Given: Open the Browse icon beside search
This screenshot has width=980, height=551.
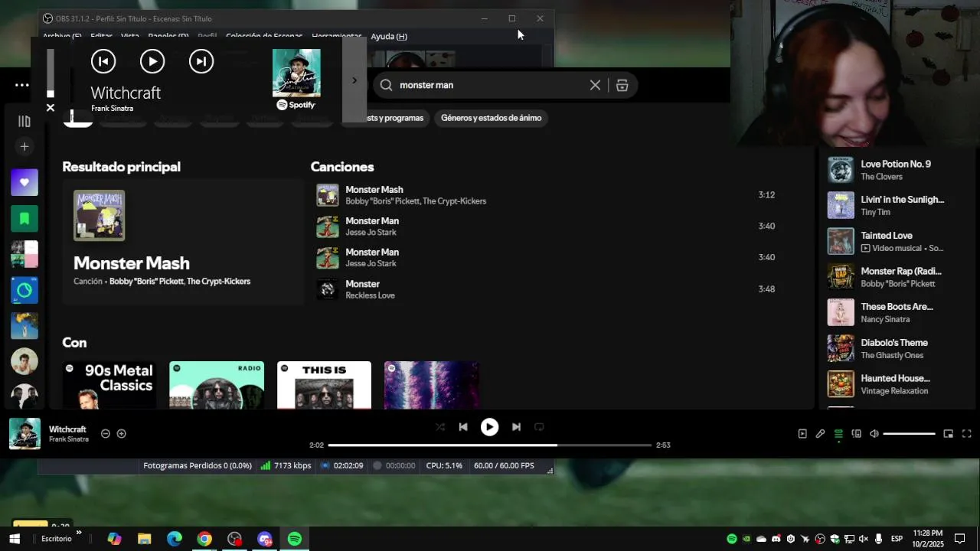Looking at the screenshot, I should (622, 85).
